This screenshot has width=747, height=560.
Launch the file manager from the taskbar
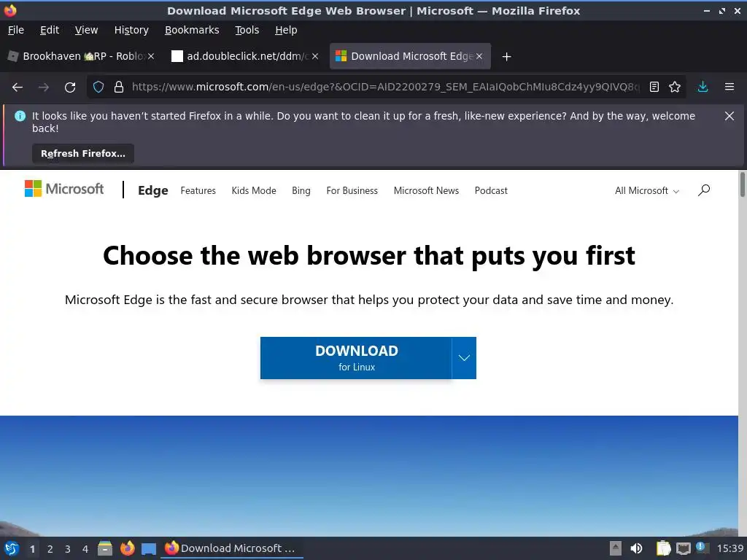tap(105, 548)
